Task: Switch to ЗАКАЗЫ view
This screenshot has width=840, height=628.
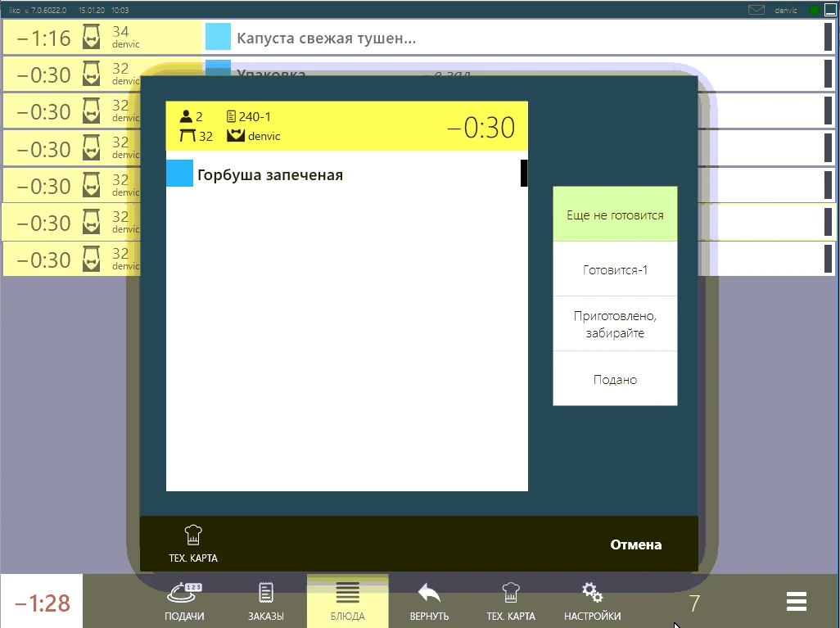Action: [266, 602]
